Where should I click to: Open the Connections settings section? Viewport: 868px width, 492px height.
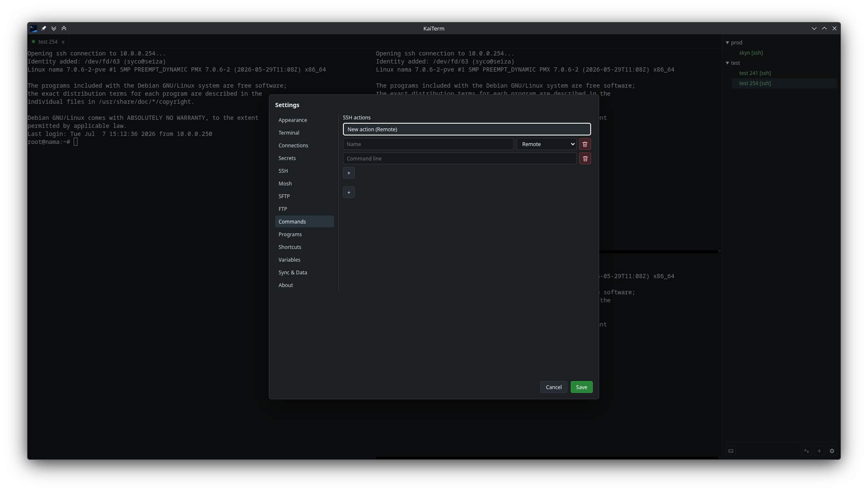click(x=304, y=146)
